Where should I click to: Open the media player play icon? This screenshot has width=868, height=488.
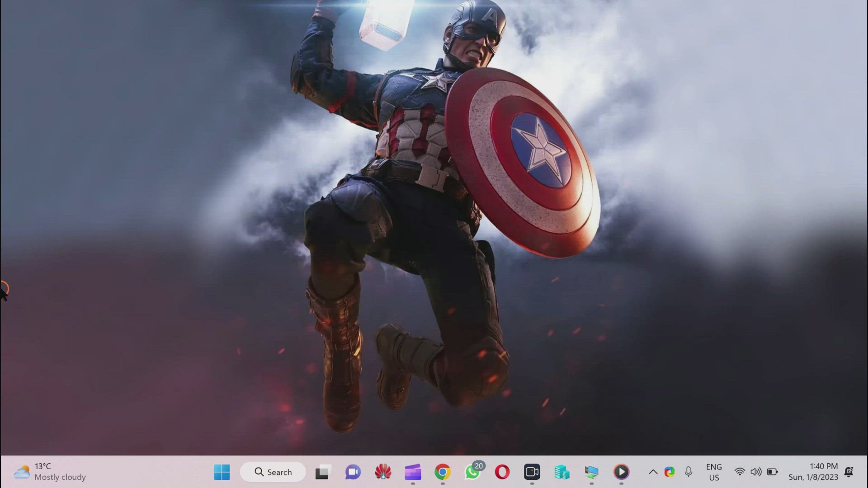click(621, 472)
